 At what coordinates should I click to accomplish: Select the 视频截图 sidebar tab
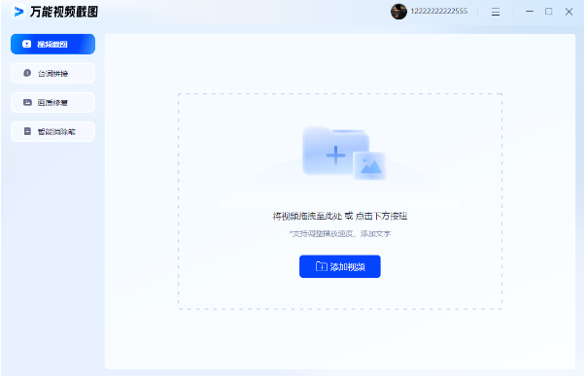52,45
